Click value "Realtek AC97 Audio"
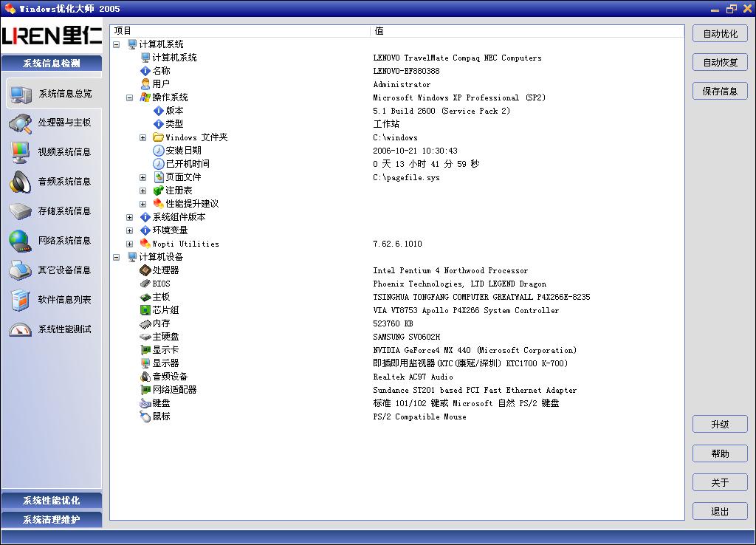Image resolution: width=756 pixels, height=545 pixels. point(413,377)
